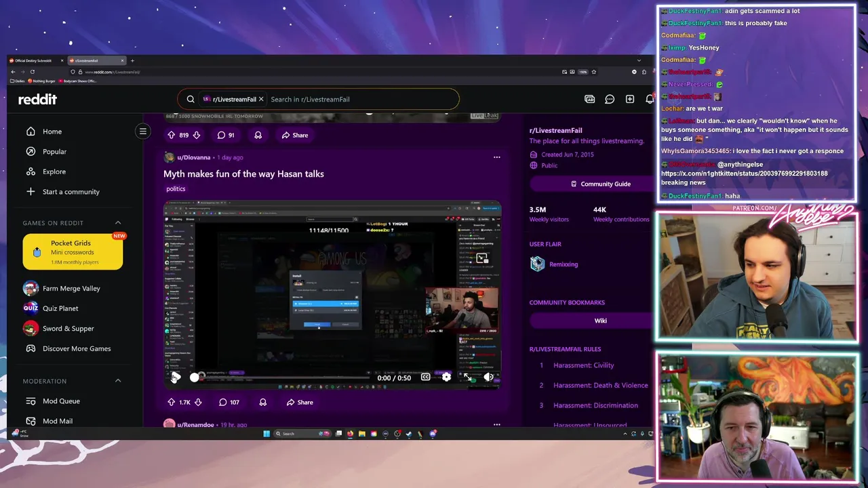Open the video settings gear
The height and width of the screenshot is (488, 868).
pos(446,378)
